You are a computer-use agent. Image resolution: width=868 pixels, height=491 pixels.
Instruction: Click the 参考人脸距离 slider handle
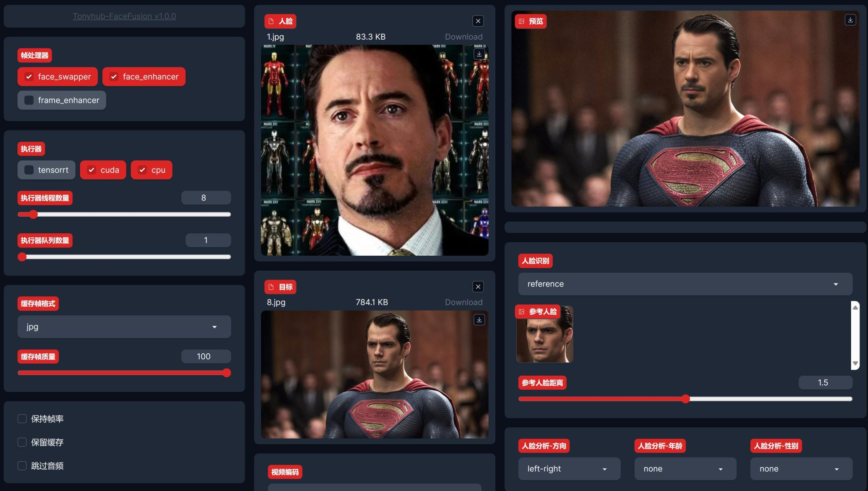click(686, 399)
